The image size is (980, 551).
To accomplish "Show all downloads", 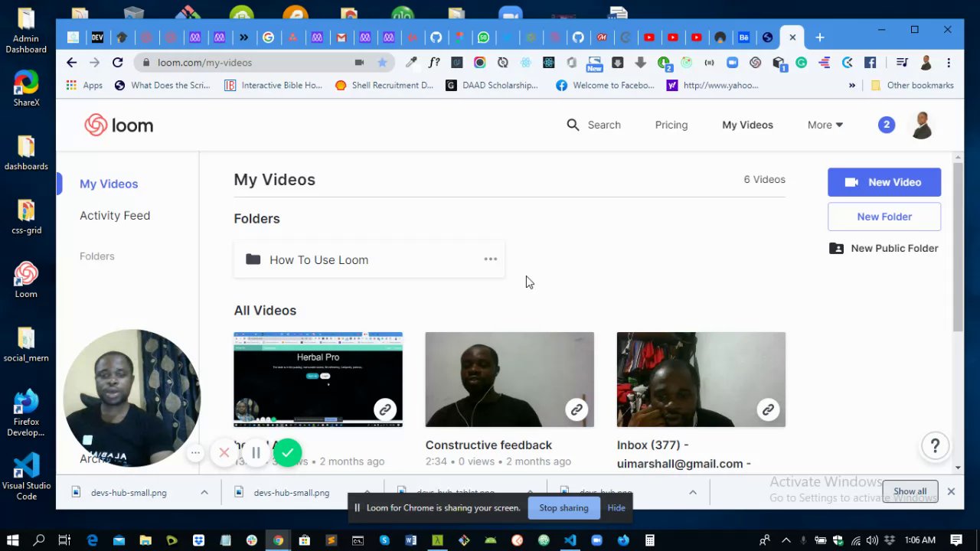I will pyautogui.click(x=910, y=491).
